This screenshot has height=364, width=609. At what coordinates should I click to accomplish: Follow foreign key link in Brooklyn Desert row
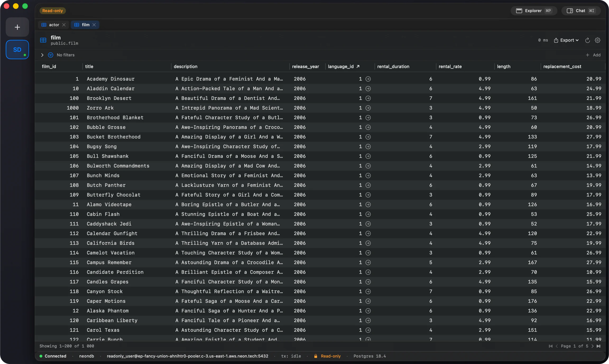[368, 98]
